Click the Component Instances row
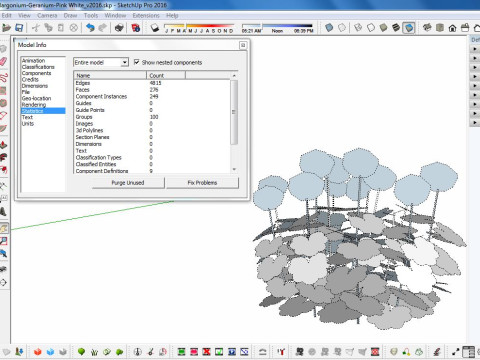Image resolution: width=480 pixels, height=360 pixels. [152, 96]
